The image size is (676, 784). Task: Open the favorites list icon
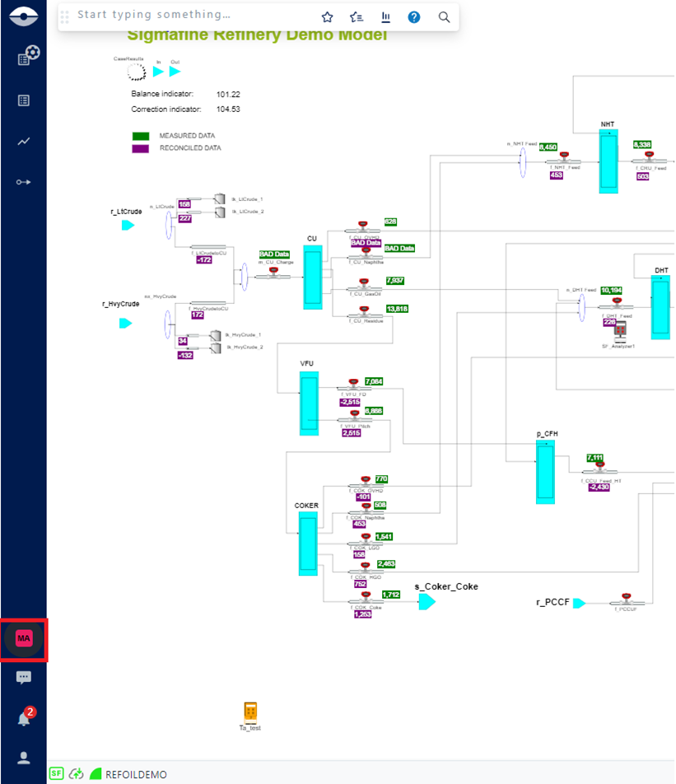click(x=356, y=17)
